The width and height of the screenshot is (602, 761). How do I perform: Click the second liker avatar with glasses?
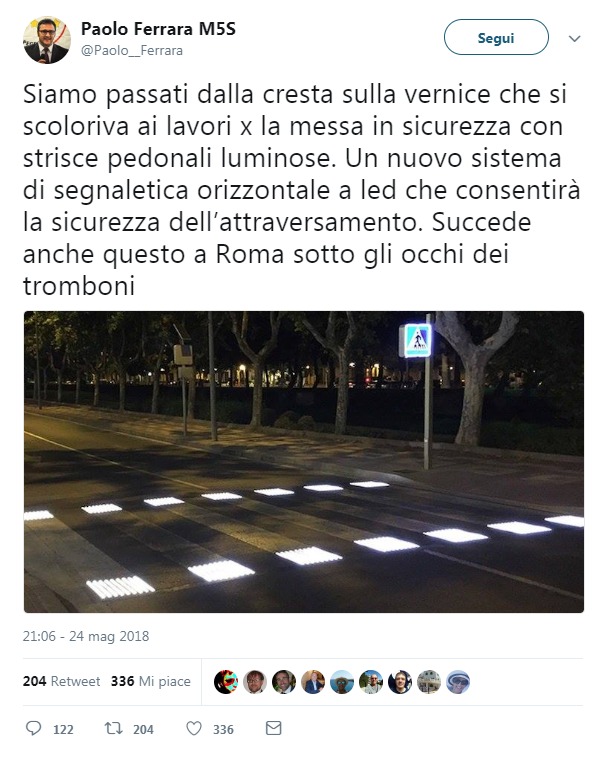[x=255, y=681]
